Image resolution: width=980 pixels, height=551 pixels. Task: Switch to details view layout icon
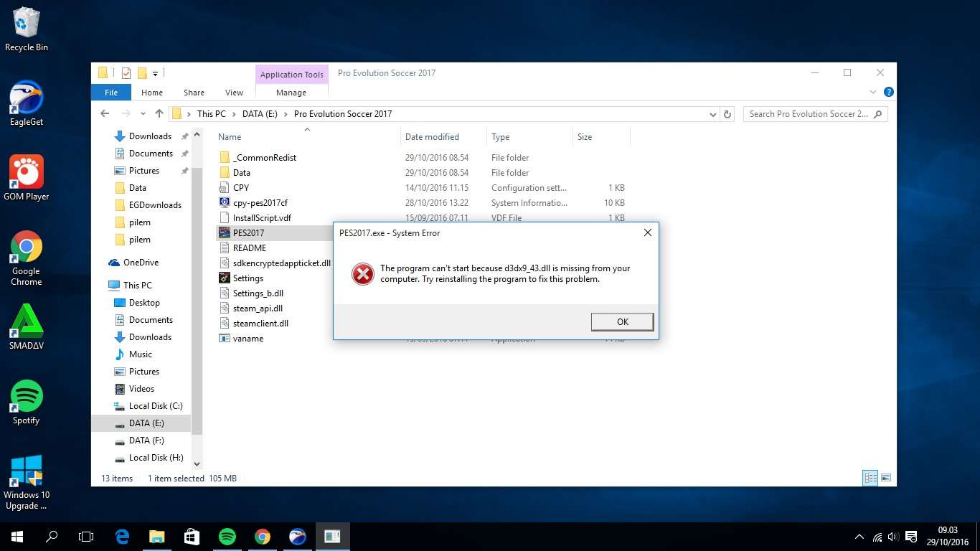(x=870, y=478)
